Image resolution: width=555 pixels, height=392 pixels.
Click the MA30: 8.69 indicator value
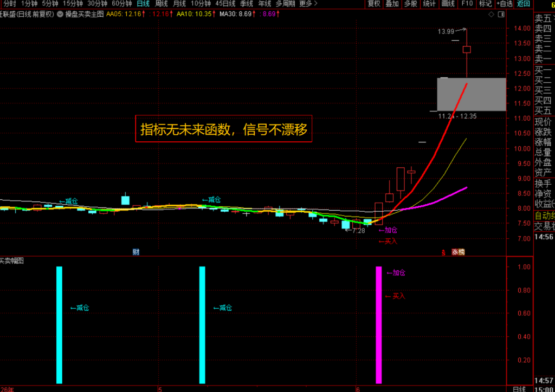coord(238,14)
